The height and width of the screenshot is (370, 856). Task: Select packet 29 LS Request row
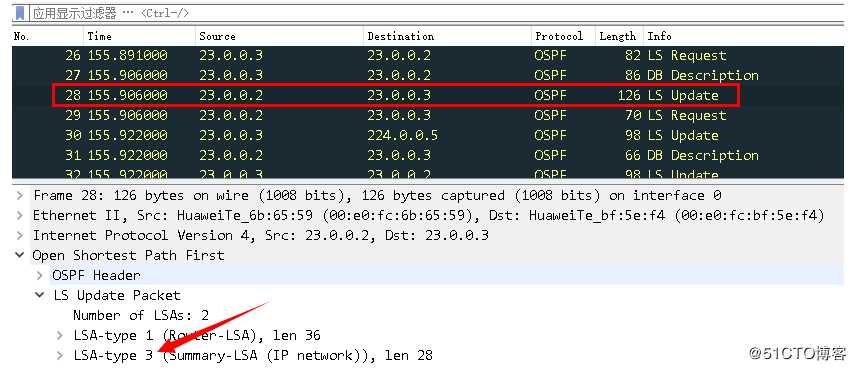pyautogui.click(x=428, y=116)
